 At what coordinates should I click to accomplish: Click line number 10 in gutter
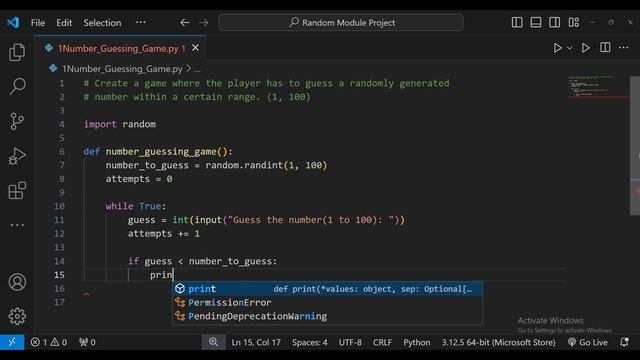pyautogui.click(x=59, y=206)
